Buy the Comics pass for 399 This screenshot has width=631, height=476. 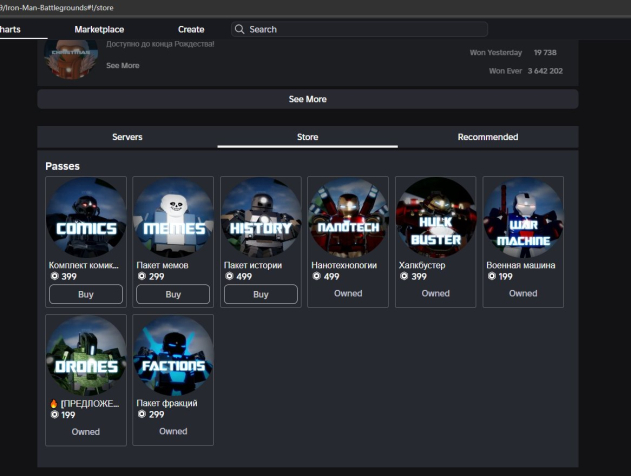tap(86, 294)
